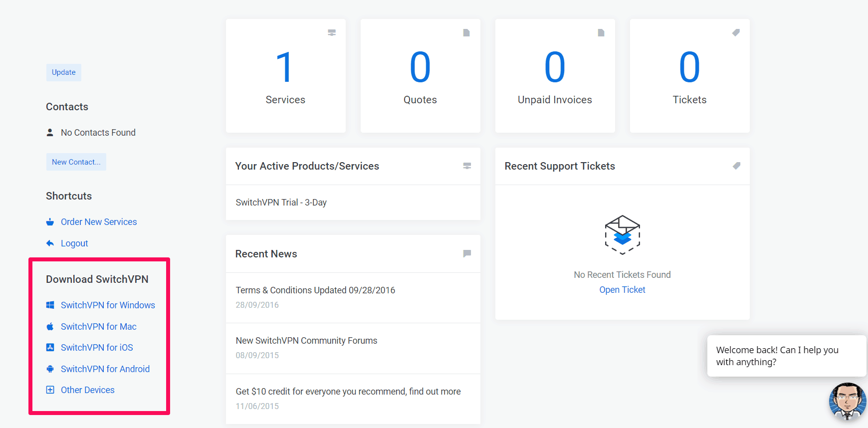This screenshot has height=428, width=868.
Task: Click the plus box icon beside Other Devices
Action: click(x=50, y=390)
